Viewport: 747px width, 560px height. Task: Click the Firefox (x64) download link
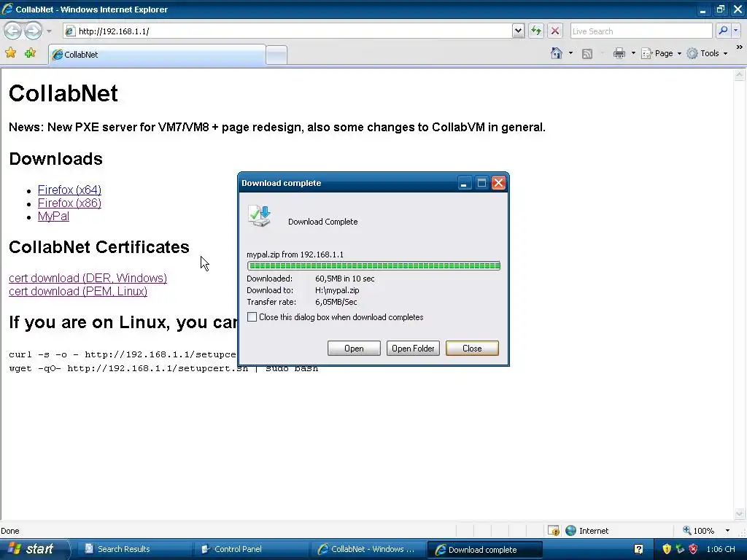(x=69, y=190)
